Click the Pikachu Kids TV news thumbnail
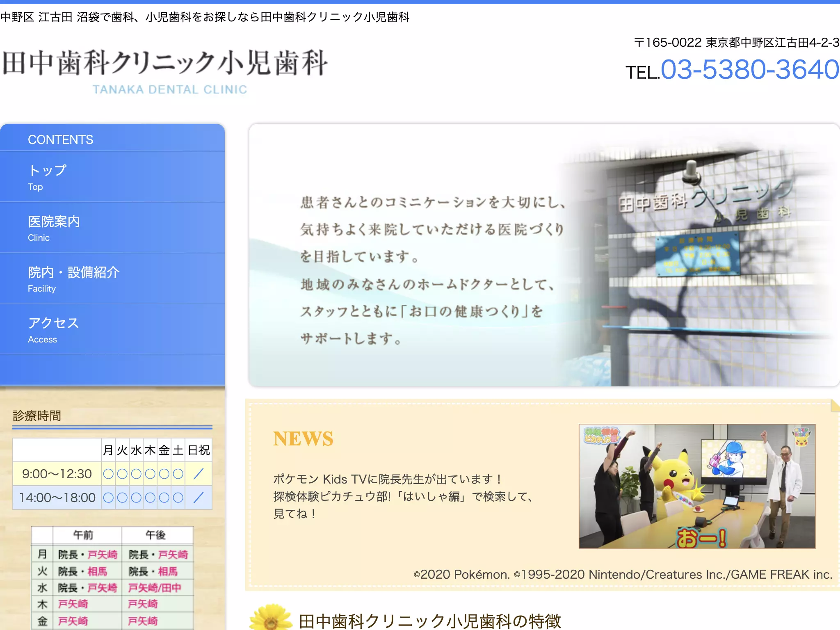 tap(697, 486)
